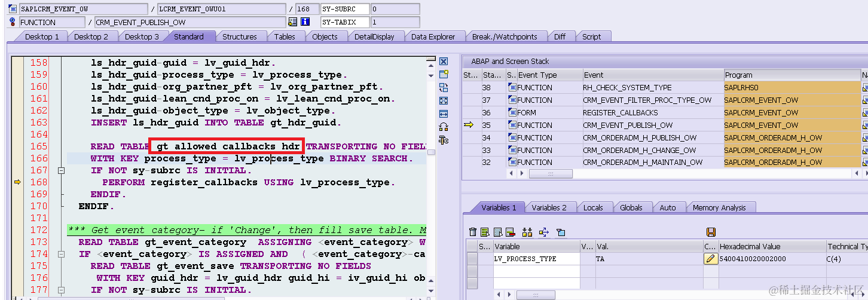Collapse the IF block at line 167

pyautogui.click(x=60, y=170)
